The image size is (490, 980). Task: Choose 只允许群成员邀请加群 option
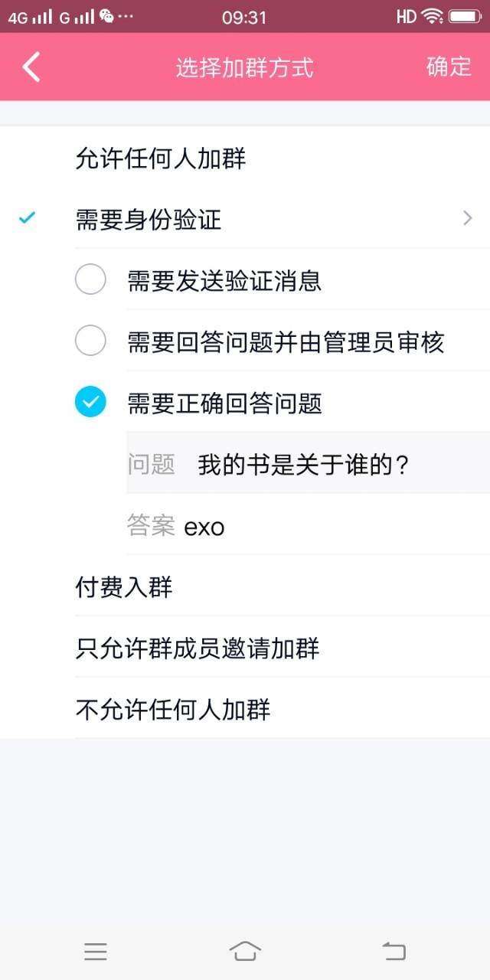(245, 648)
